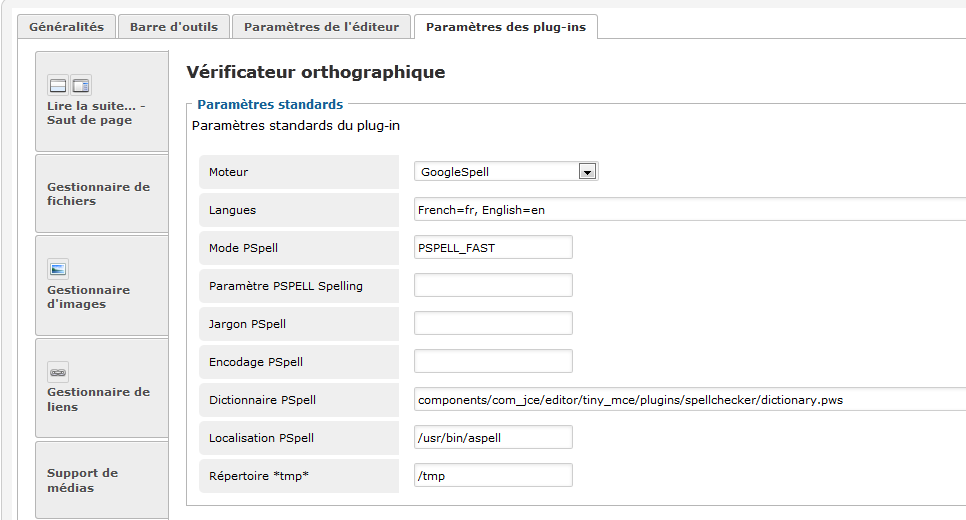Open the Barre d'outils tab
The image size is (966, 520).
[174, 27]
